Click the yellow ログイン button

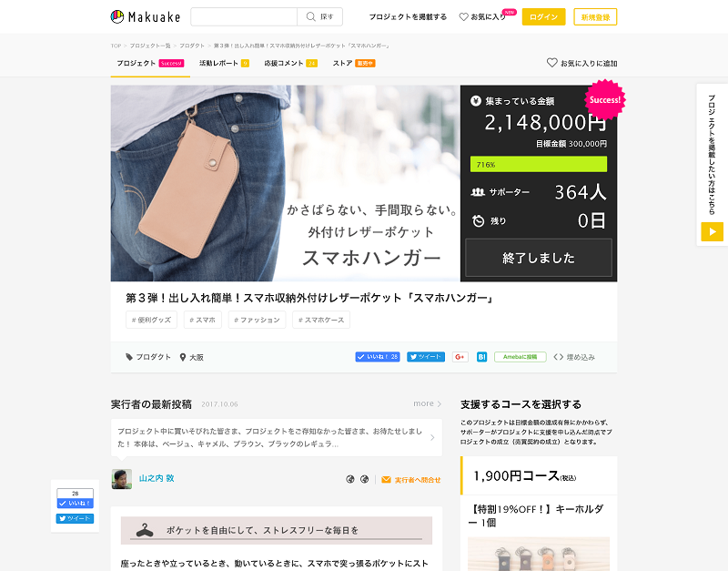pos(543,16)
